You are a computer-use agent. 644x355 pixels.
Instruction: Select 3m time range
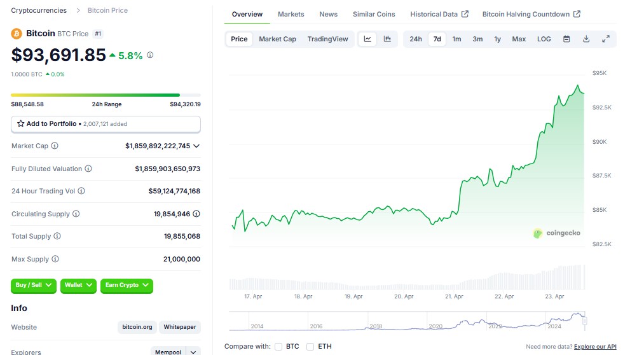coord(477,39)
